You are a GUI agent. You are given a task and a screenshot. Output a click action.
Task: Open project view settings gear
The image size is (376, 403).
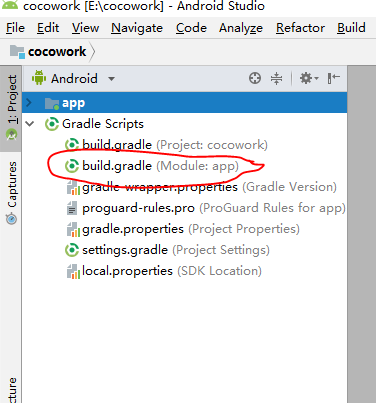pos(309,78)
